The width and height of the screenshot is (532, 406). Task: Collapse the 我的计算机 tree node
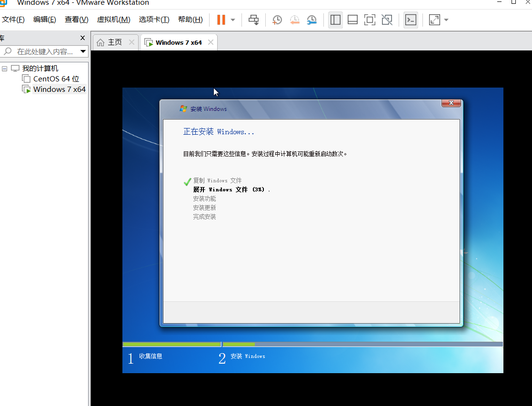pyautogui.click(x=4, y=68)
